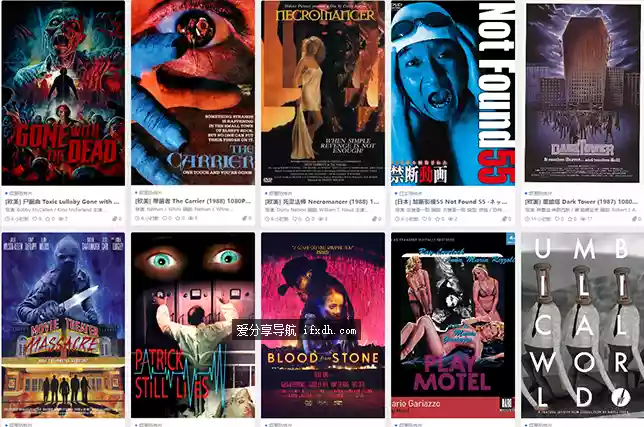Open the Toxic Lullaby Gone with the Dead title link
This screenshot has height=427, width=644.
point(62,202)
